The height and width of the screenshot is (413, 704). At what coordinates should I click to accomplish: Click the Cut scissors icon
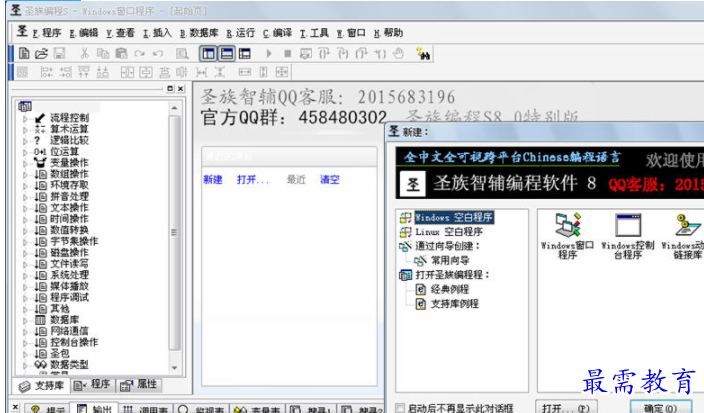coord(84,54)
